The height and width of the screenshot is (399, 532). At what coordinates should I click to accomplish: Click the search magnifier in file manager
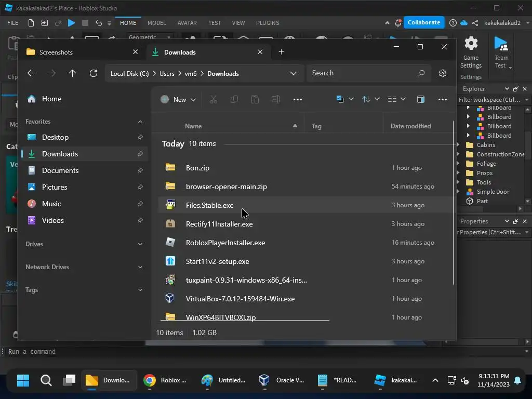pyautogui.click(x=421, y=73)
